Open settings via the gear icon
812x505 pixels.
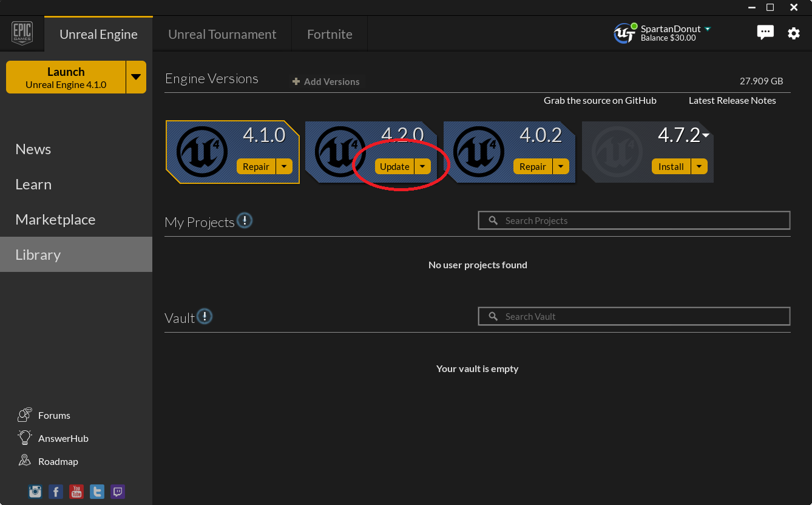click(794, 33)
